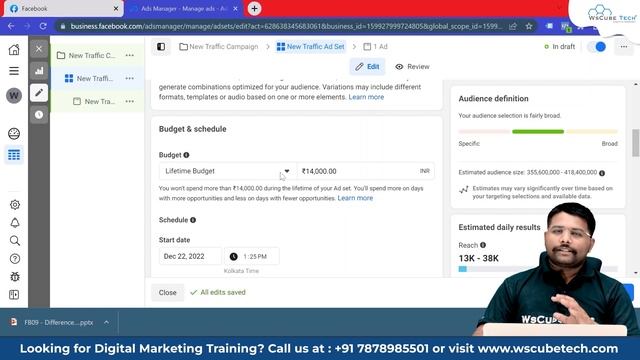Go back in browser

pos(11,26)
